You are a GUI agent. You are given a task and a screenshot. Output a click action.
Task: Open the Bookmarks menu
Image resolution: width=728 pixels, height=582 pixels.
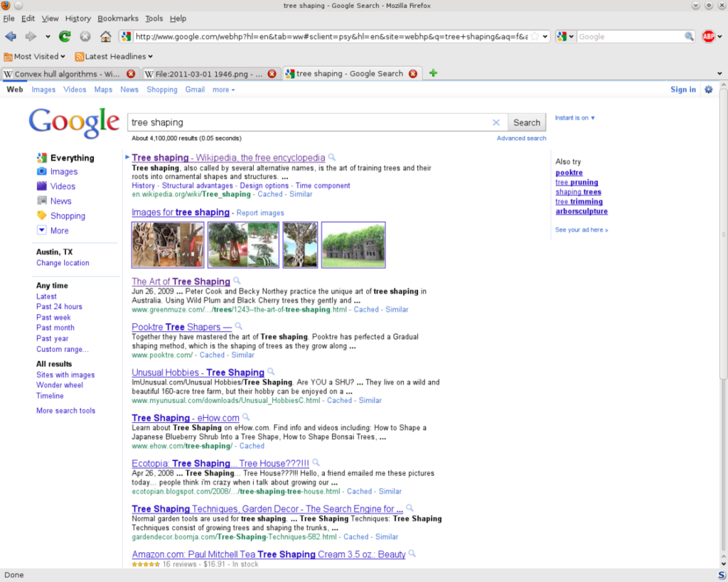tap(118, 18)
